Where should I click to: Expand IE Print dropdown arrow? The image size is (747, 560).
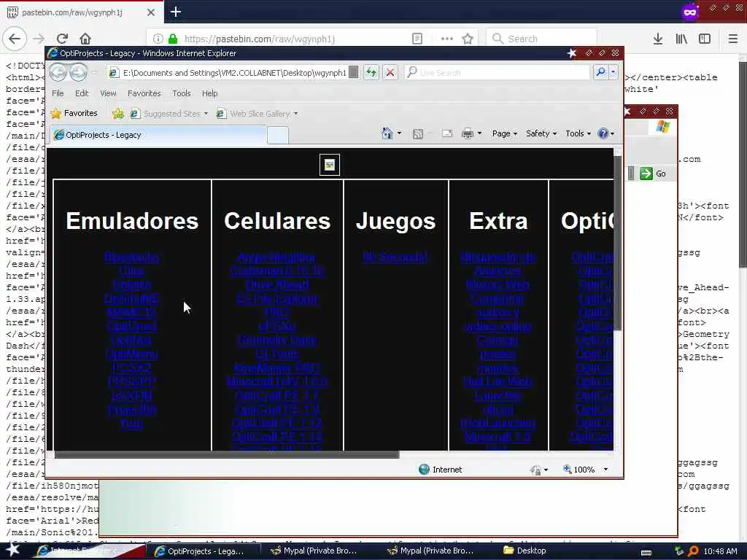(480, 134)
